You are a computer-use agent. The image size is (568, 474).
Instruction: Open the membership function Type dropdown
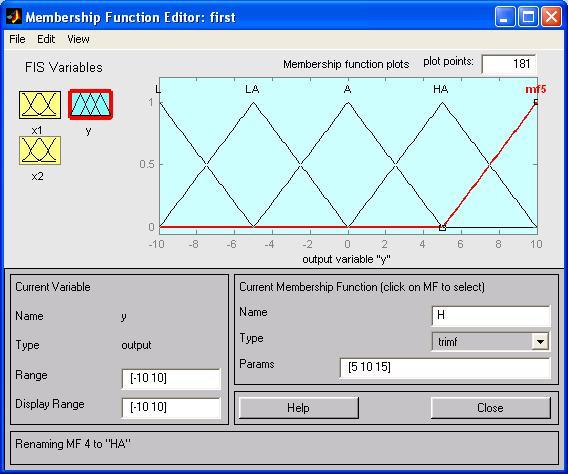coord(490,341)
